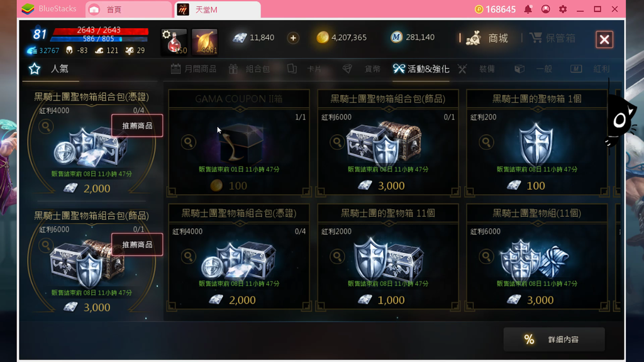The width and height of the screenshot is (644, 362).
Task: Click the golden leaf item slot icon
Action: pyautogui.click(x=204, y=42)
